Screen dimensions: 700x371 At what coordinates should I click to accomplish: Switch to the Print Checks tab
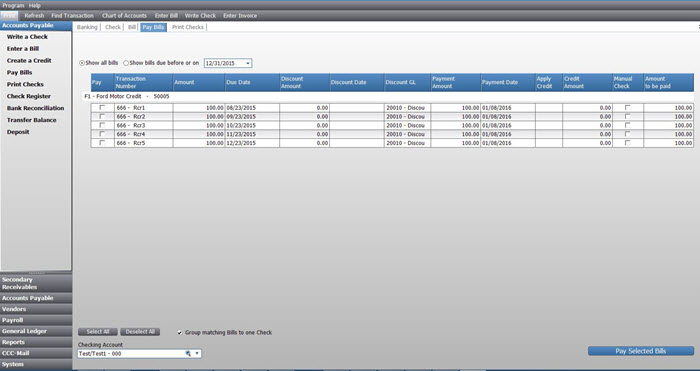188,27
